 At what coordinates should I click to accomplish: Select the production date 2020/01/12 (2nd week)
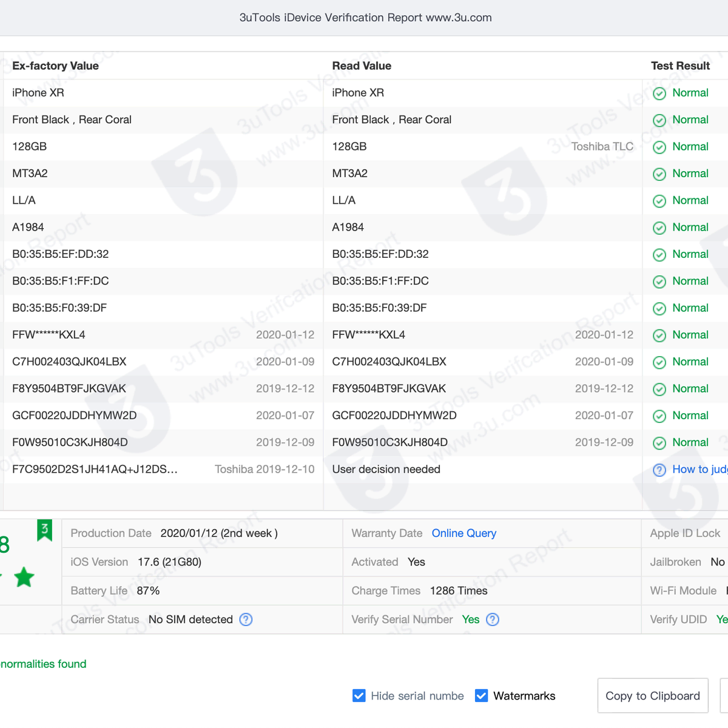pyautogui.click(x=219, y=533)
